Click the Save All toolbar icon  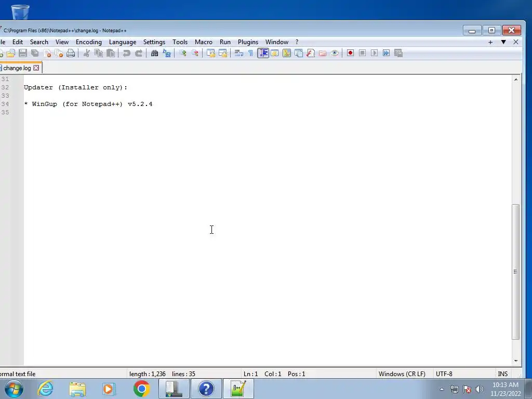coord(35,54)
